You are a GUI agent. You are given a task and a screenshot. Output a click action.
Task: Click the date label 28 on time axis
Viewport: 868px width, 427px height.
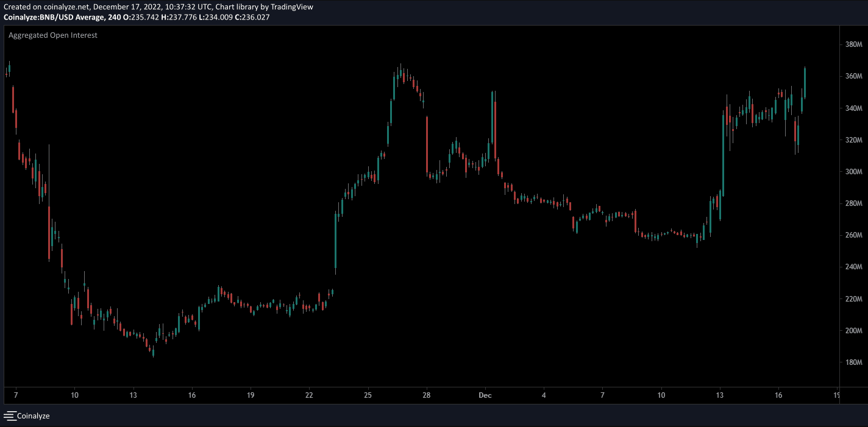click(427, 395)
